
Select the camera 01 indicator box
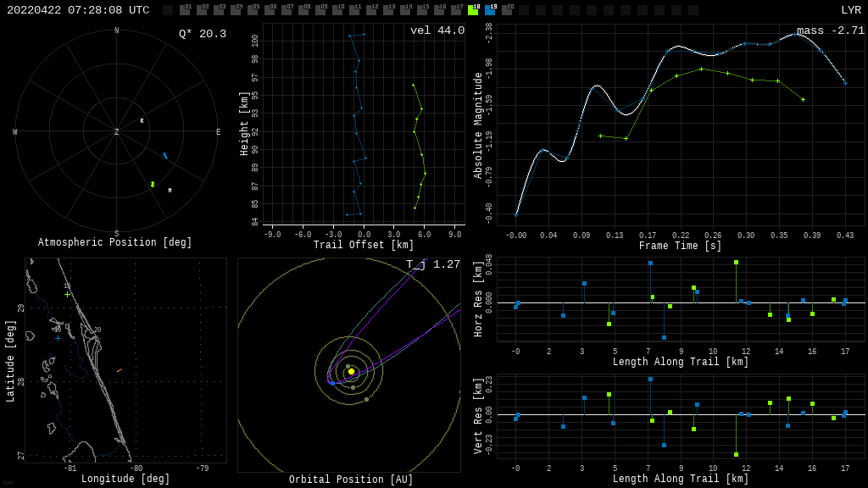[185, 10]
